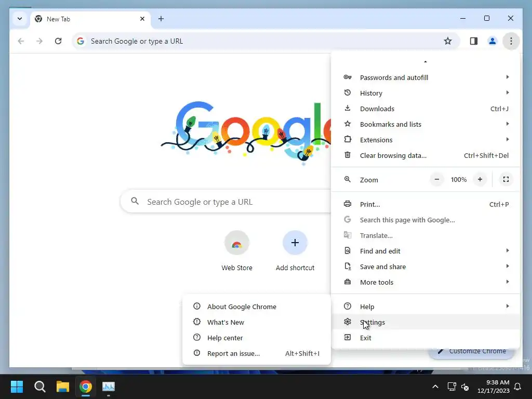Click the printer icon beside Print
Viewport: 532px width, 399px height.
tap(348, 204)
